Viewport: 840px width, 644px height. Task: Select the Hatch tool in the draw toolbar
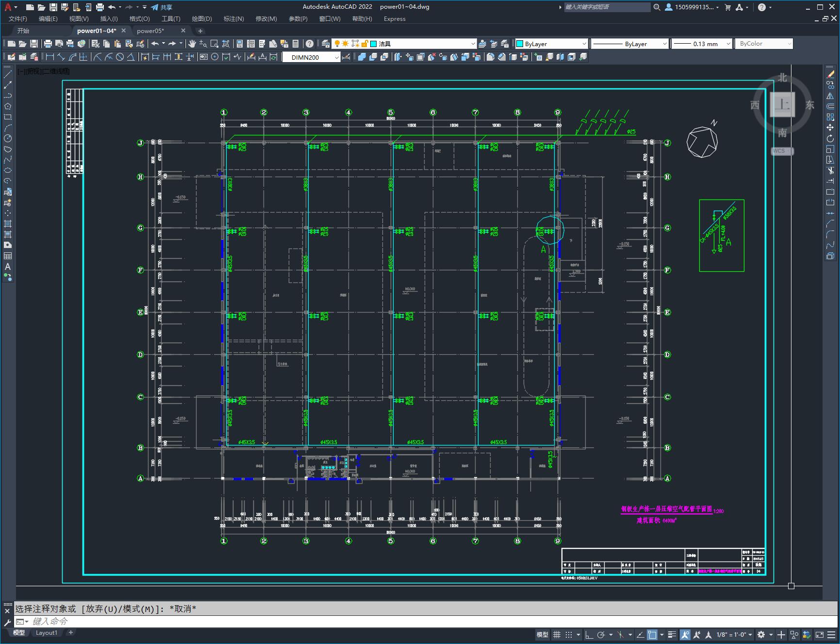[x=8, y=224]
